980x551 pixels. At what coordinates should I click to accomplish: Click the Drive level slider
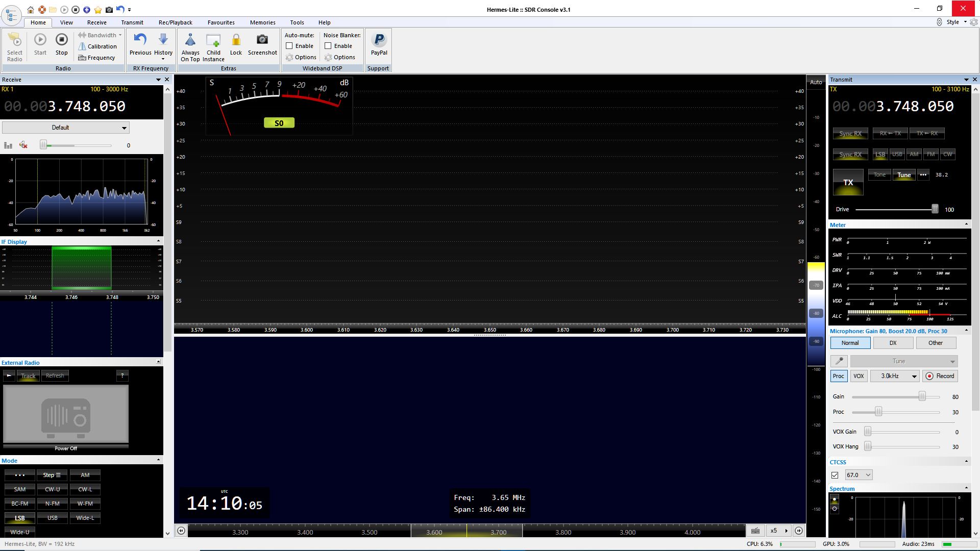point(935,209)
